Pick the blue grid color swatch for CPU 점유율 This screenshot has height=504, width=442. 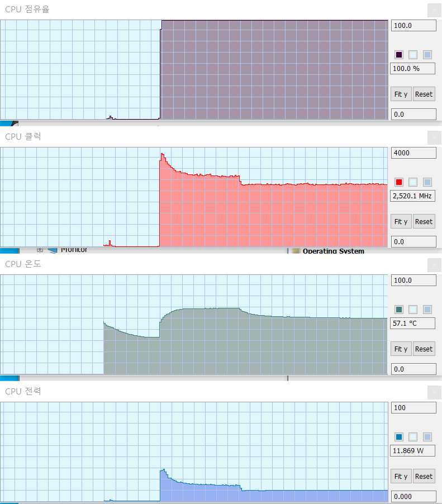[x=427, y=55]
